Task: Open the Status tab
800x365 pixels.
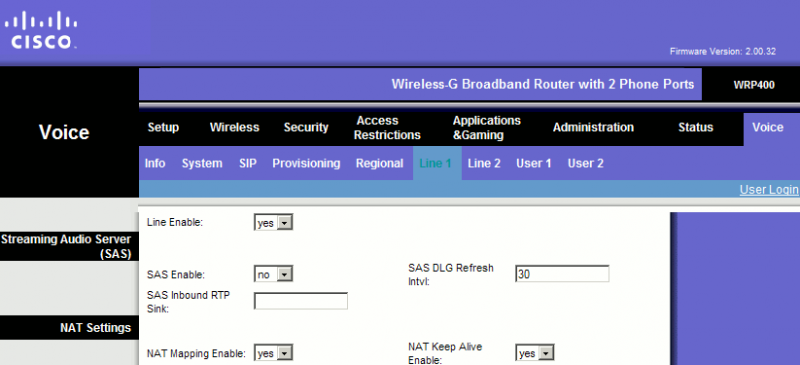Action: 695,128
